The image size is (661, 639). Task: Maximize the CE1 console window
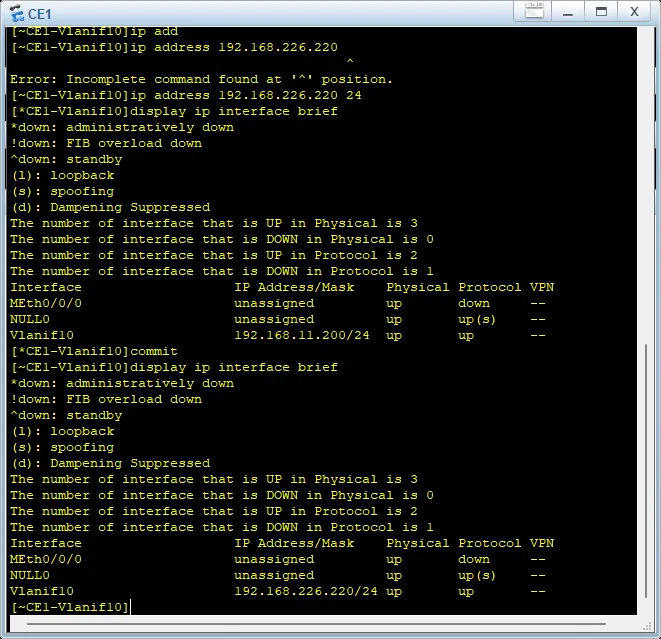[x=601, y=12]
